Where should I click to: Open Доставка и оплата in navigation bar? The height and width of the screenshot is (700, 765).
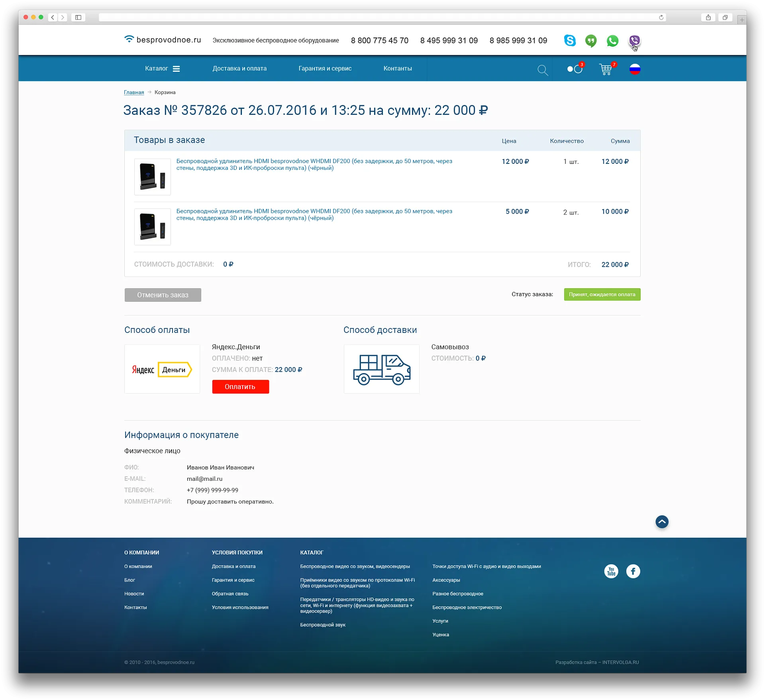coord(239,69)
